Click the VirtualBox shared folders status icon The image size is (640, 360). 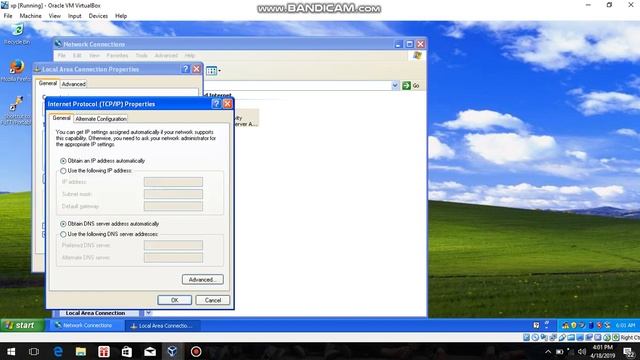(x=571, y=337)
